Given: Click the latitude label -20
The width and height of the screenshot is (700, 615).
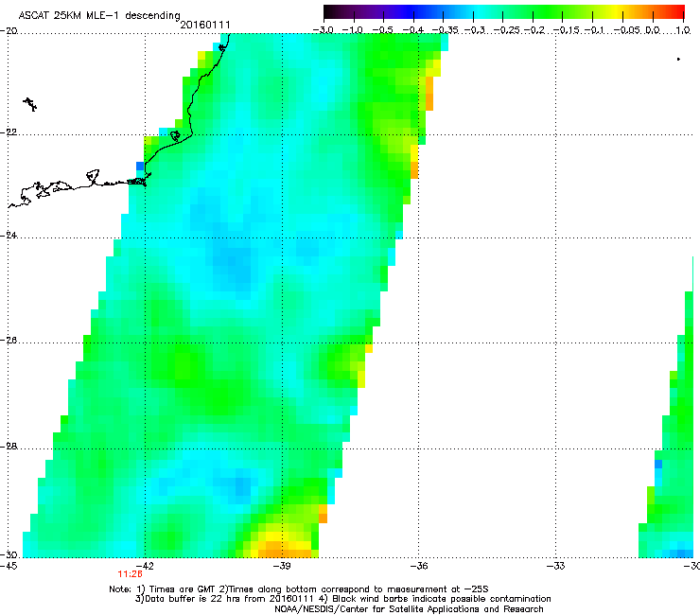Looking at the screenshot, I should coord(9,31).
